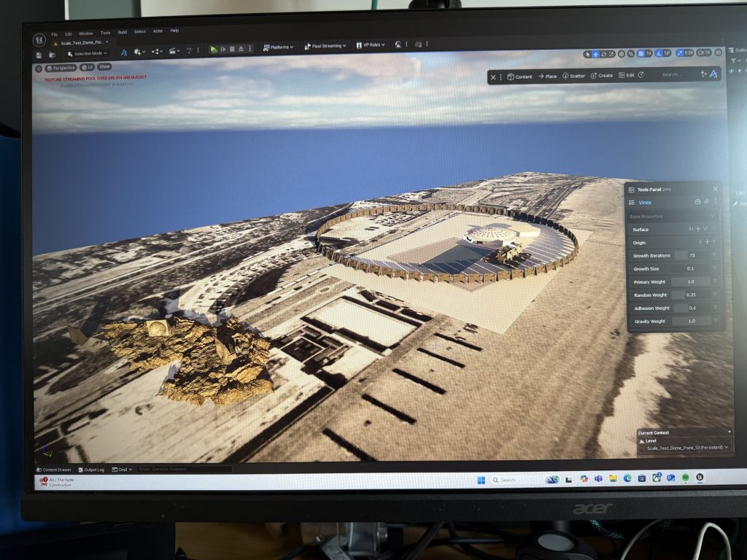Adjust the Growth Iterations slider
The width and height of the screenshot is (747, 560).
point(681,256)
